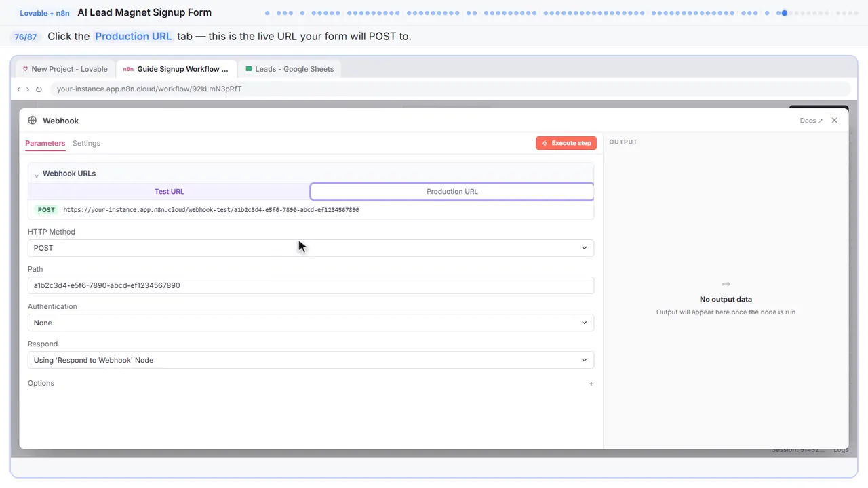The height and width of the screenshot is (488, 868).
Task: Click the browser back arrow
Action: [x=18, y=89]
